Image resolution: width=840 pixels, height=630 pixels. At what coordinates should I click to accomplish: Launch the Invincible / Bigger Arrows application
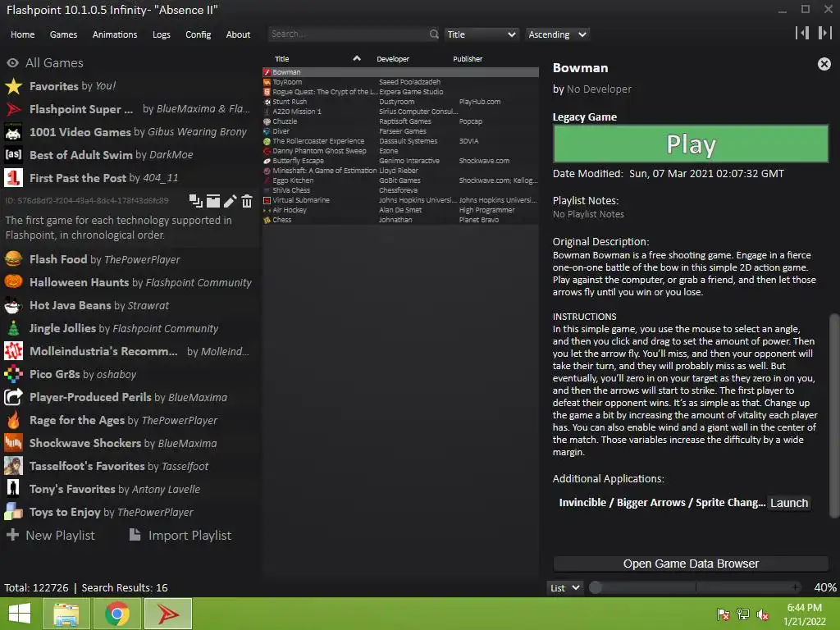click(x=788, y=503)
